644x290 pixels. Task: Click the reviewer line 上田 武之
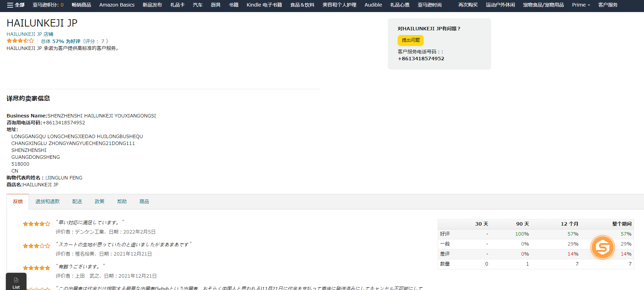point(106,276)
